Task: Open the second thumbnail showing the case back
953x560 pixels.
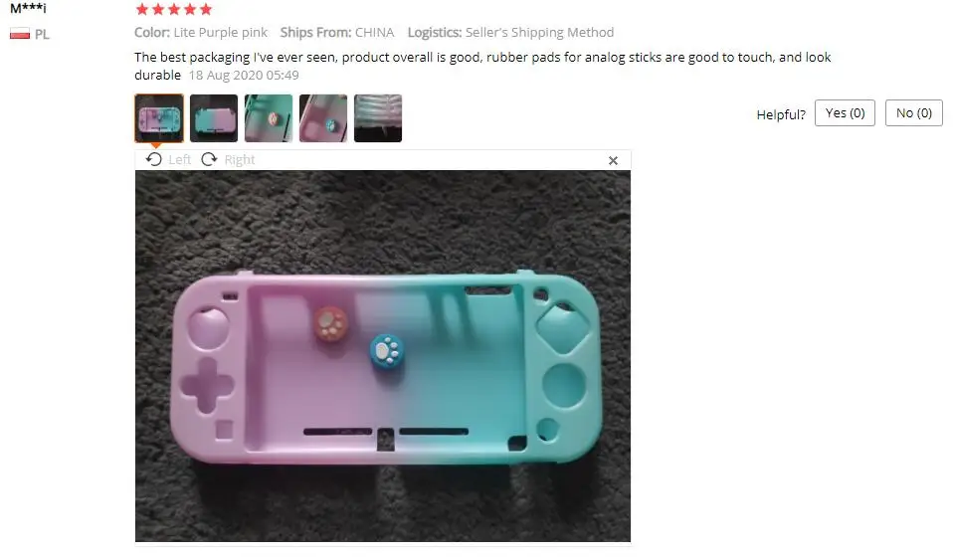Action: 214,118
